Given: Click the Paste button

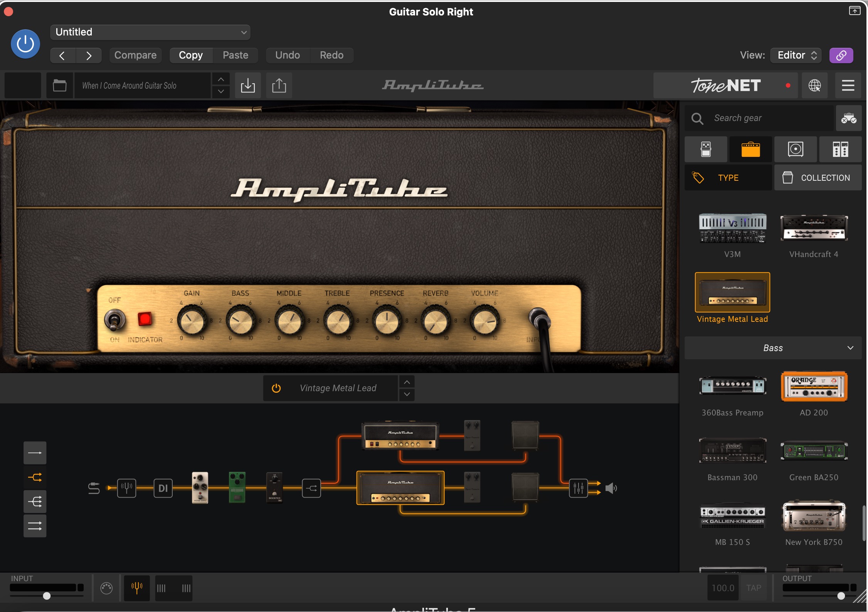Looking at the screenshot, I should [236, 55].
